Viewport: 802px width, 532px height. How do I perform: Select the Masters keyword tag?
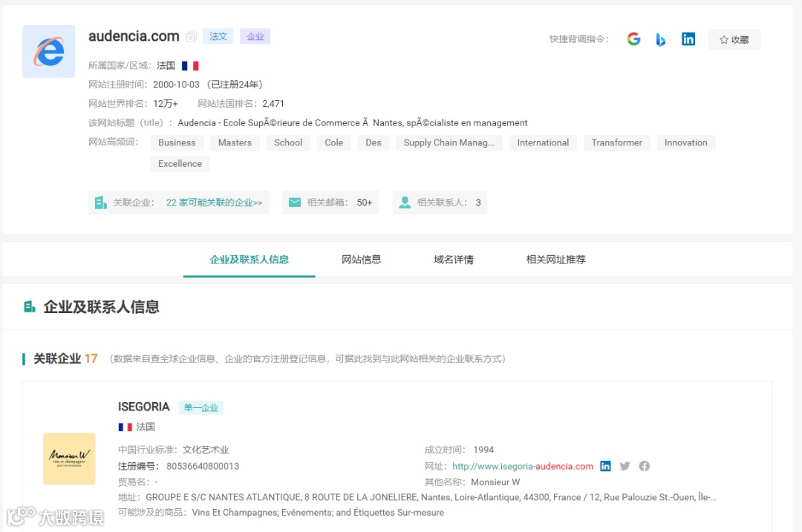point(235,142)
